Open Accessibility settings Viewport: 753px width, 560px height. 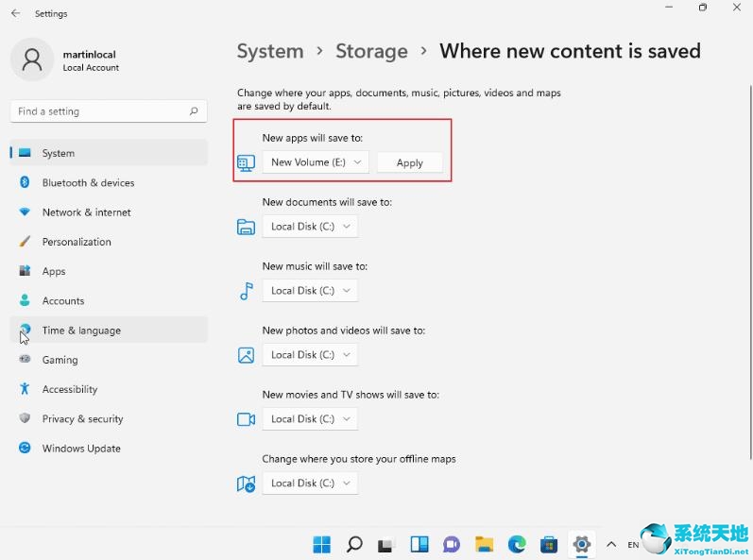[x=109, y=389]
